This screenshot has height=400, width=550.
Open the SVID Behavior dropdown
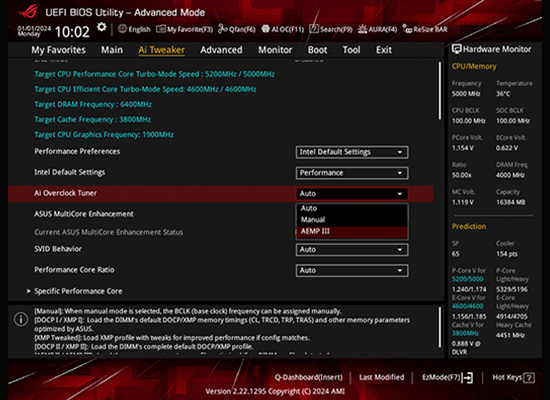coord(352,249)
